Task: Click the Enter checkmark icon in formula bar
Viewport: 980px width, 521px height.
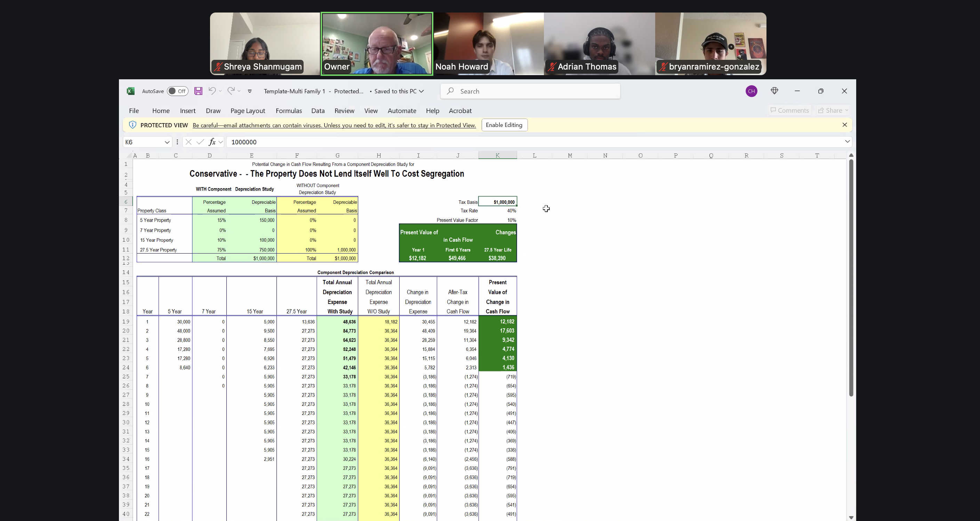Action: tap(201, 142)
